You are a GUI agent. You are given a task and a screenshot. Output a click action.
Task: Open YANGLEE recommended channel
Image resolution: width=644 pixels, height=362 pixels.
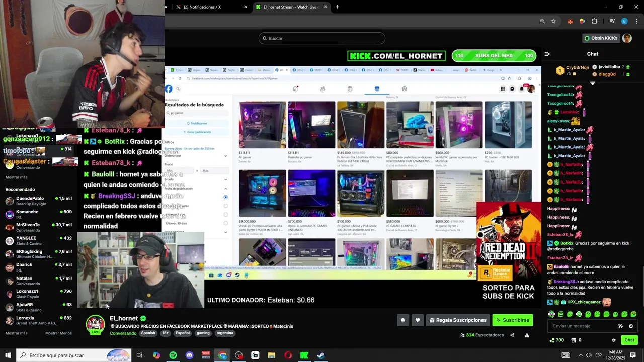click(39, 241)
